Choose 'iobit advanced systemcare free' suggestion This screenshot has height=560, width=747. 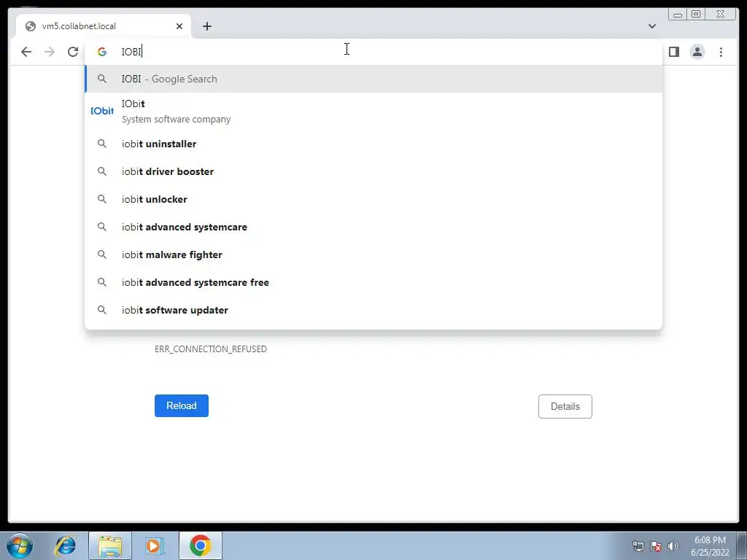[x=373, y=282]
